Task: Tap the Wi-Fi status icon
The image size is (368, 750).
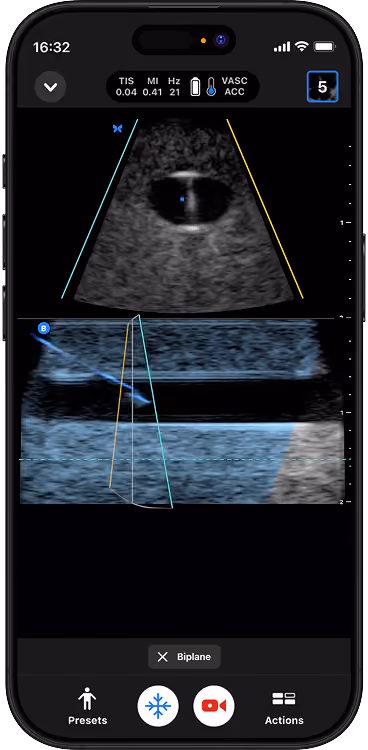Action: click(301, 46)
